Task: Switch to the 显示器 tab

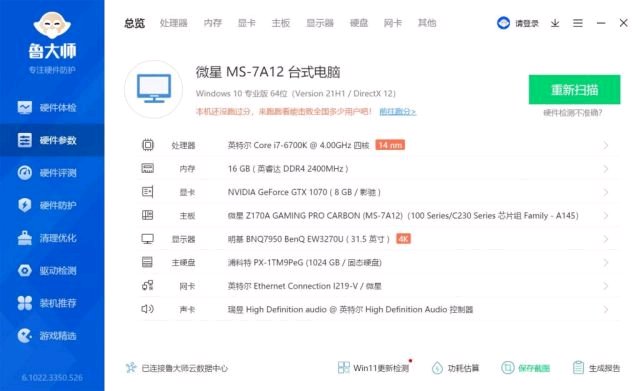Action: click(320, 23)
